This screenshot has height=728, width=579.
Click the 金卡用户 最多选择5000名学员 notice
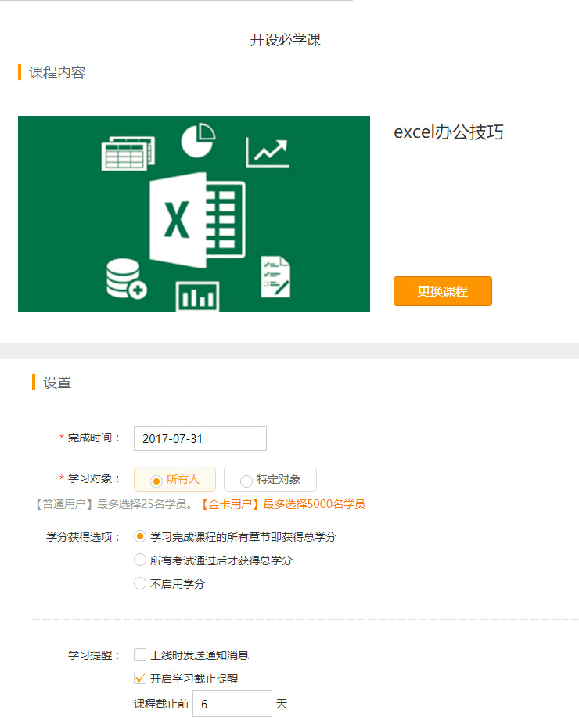tap(282, 504)
